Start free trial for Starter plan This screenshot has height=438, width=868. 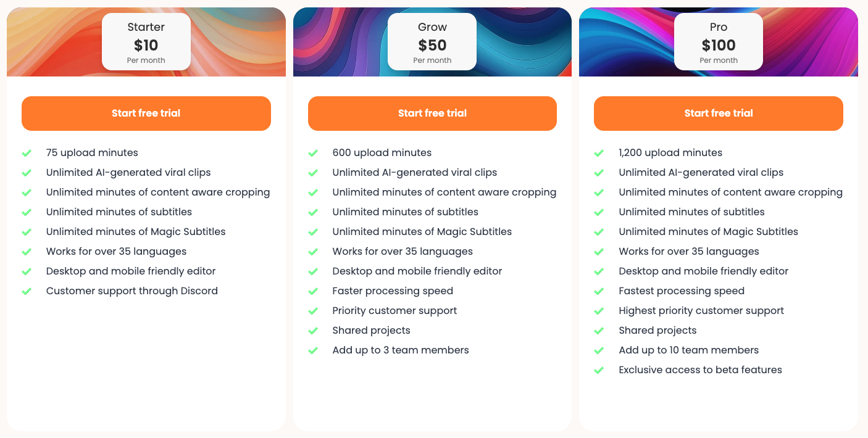(146, 114)
